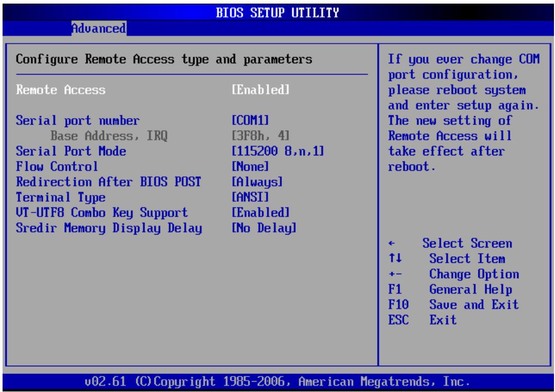Image resolution: width=555 pixels, height=392 pixels.
Task: Open Serial port number [COM1] option
Action: click(250, 120)
